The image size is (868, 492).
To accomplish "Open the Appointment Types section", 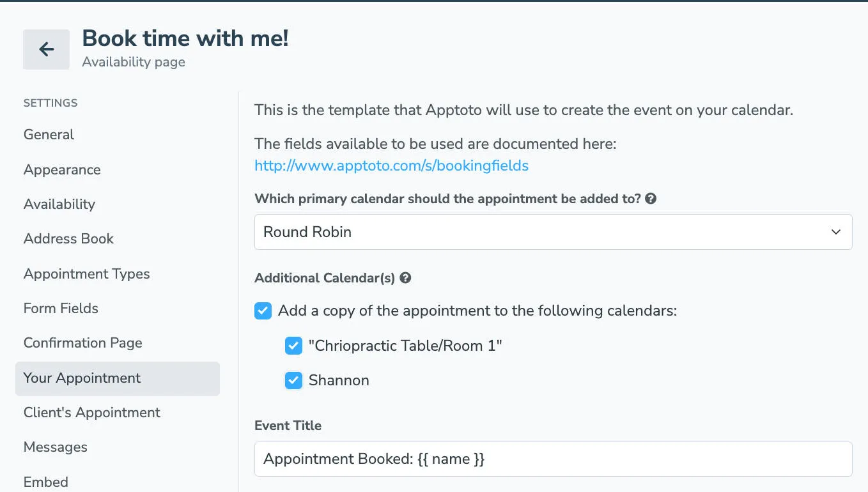I will pos(86,273).
